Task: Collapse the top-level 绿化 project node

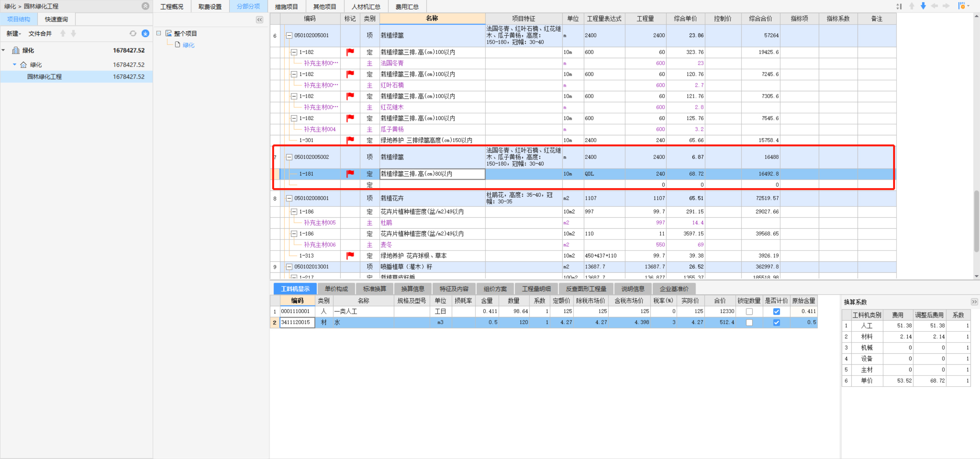Action: [x=3, y=50]
